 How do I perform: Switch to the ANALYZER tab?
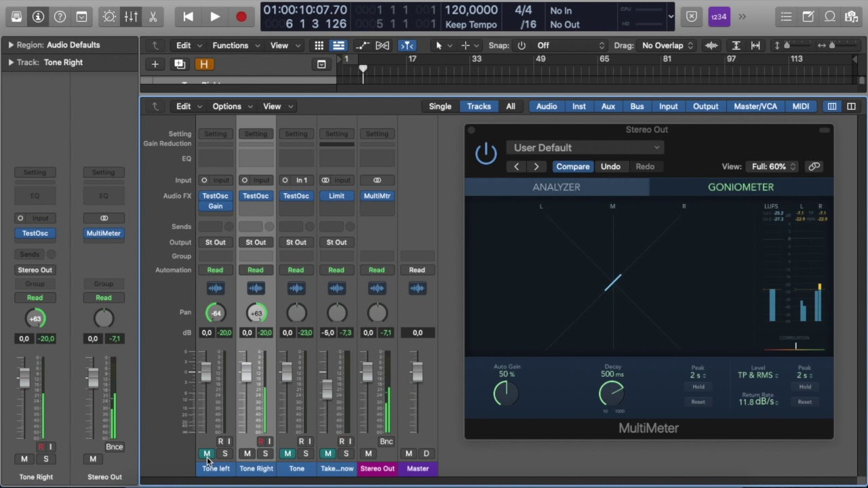click(x=556, y=187)
